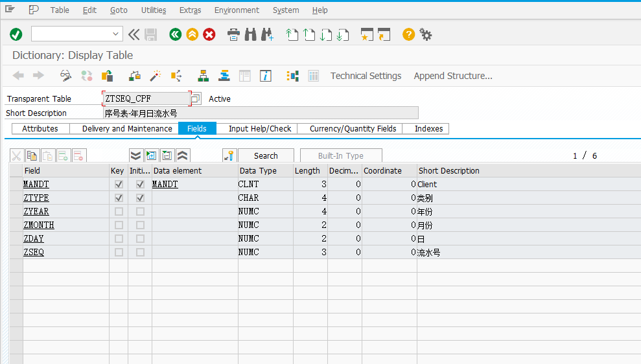Click the green Back arrow icon
Viewport: 641px width, 364px height.
(x=176, y=35)
